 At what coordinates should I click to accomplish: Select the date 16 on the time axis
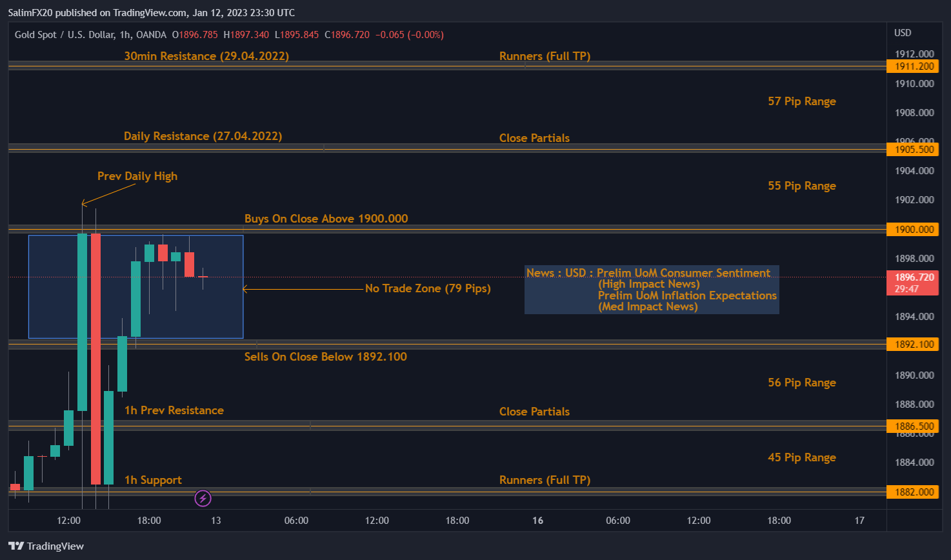(537, 520)
